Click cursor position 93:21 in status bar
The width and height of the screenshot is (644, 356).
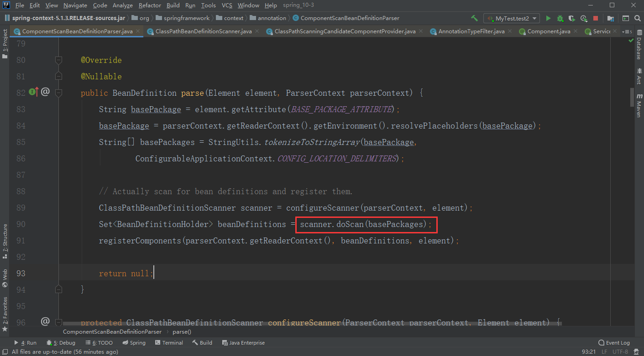588,351
